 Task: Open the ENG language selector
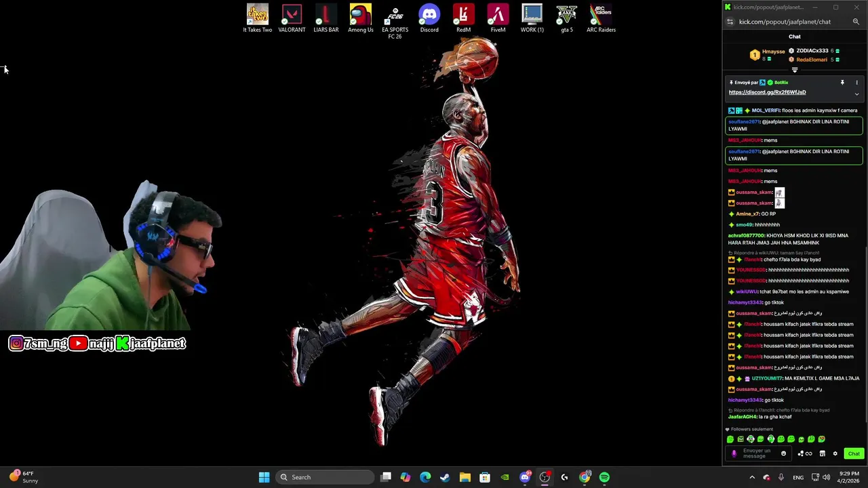pyautogui.click(x=798, y=477)
